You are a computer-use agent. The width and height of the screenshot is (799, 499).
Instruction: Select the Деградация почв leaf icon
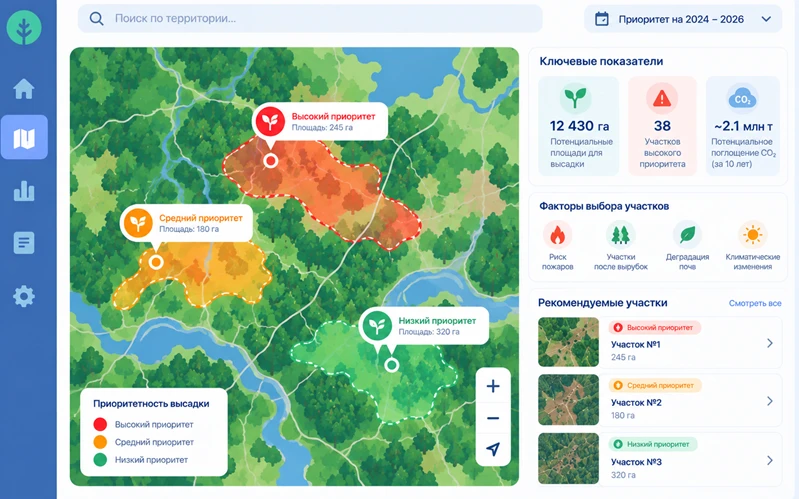[687, 235]
